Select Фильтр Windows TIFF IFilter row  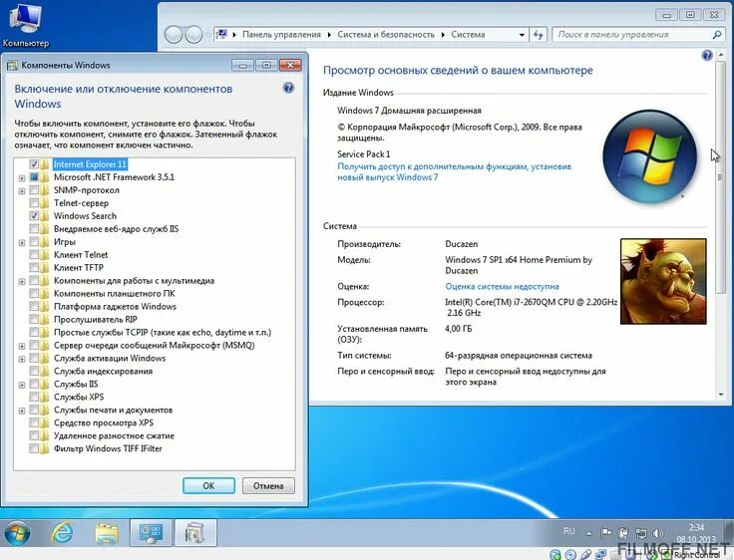[x=108, y=448]
